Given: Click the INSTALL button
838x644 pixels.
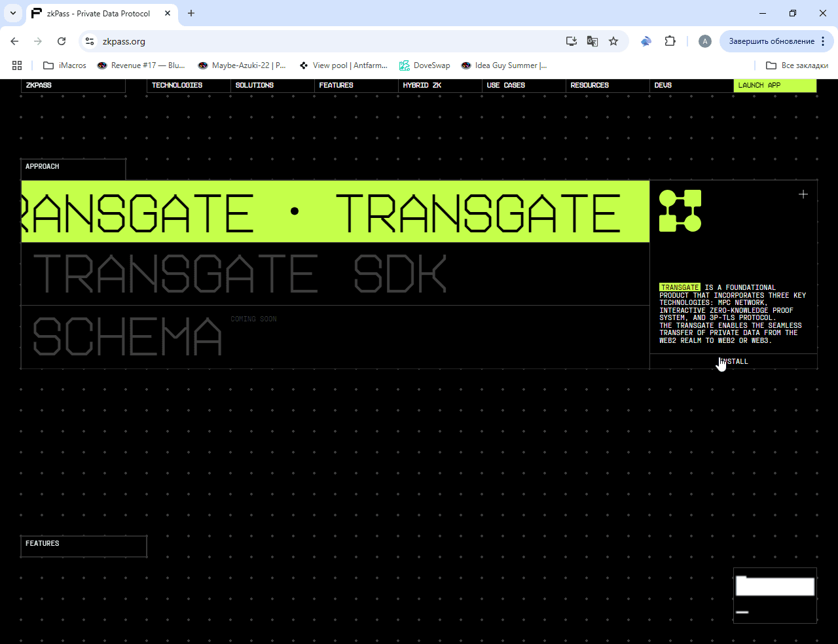Looking at the screenshot, I should [733, 361].
